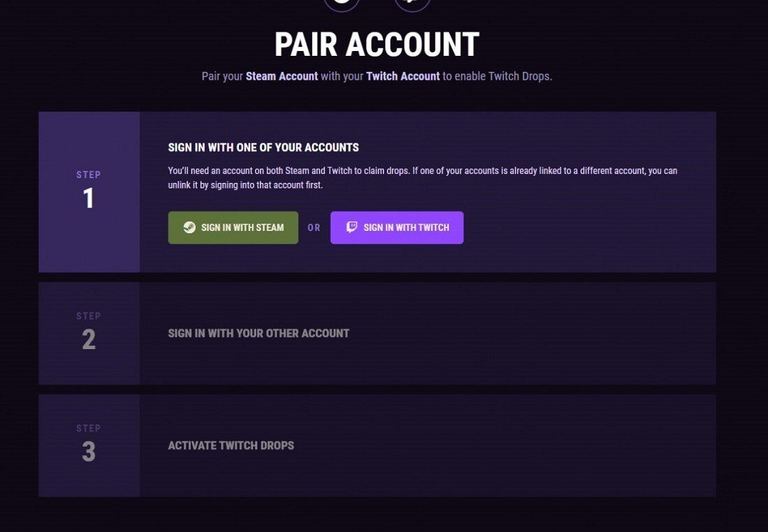768x532 pixels.
Task: Click 'to enable Twitch Drops' in the subtitle
Action: [x=498, y=76]
